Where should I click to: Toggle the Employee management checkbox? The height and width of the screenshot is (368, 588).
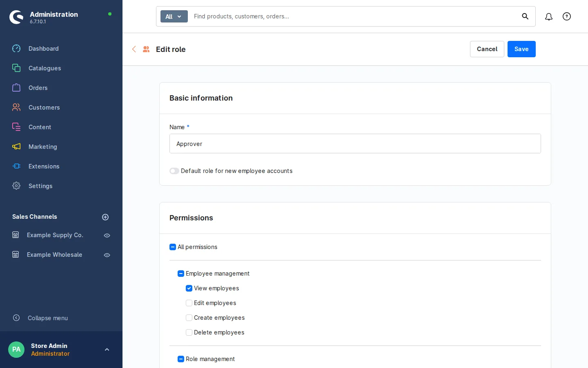pos(181,274)
